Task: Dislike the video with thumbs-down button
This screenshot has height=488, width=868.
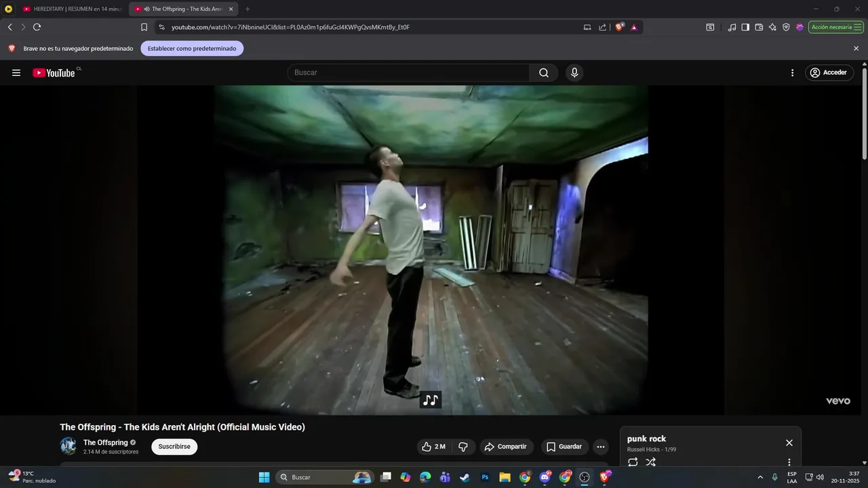Action: [463, 447]
